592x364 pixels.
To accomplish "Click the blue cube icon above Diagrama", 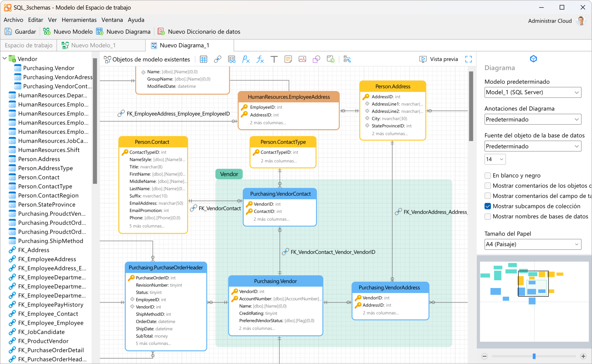I will coord(533,59).
